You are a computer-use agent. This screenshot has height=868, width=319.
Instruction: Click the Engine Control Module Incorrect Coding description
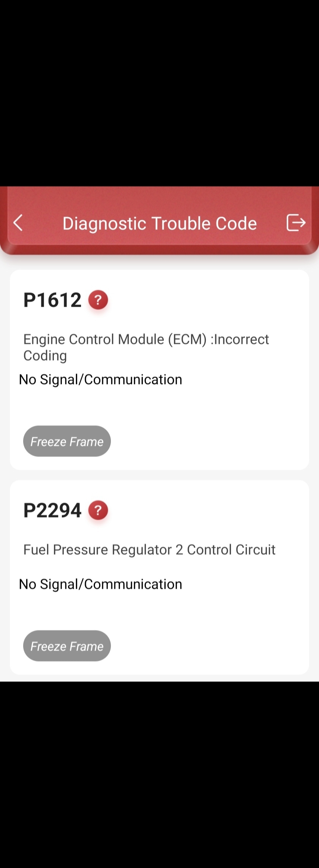[146, 339]
